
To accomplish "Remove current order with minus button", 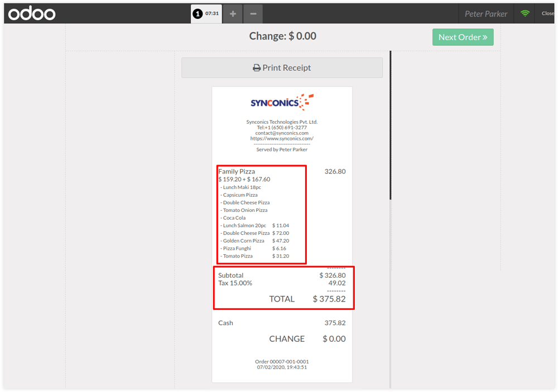I will click(253, 14).
